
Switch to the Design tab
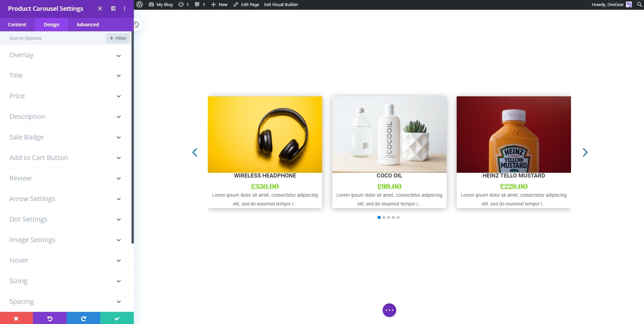coord(51,25)
